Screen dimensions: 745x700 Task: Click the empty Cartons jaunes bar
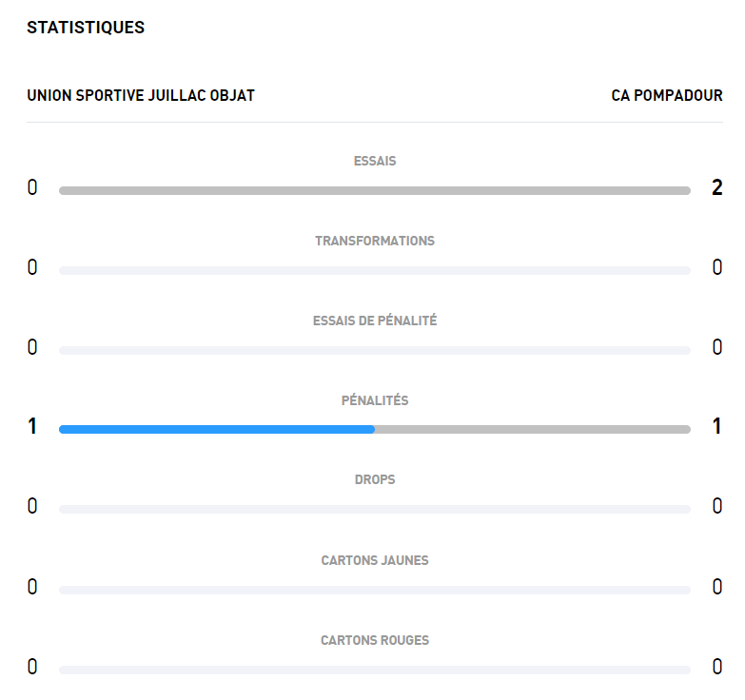point(375,591)
